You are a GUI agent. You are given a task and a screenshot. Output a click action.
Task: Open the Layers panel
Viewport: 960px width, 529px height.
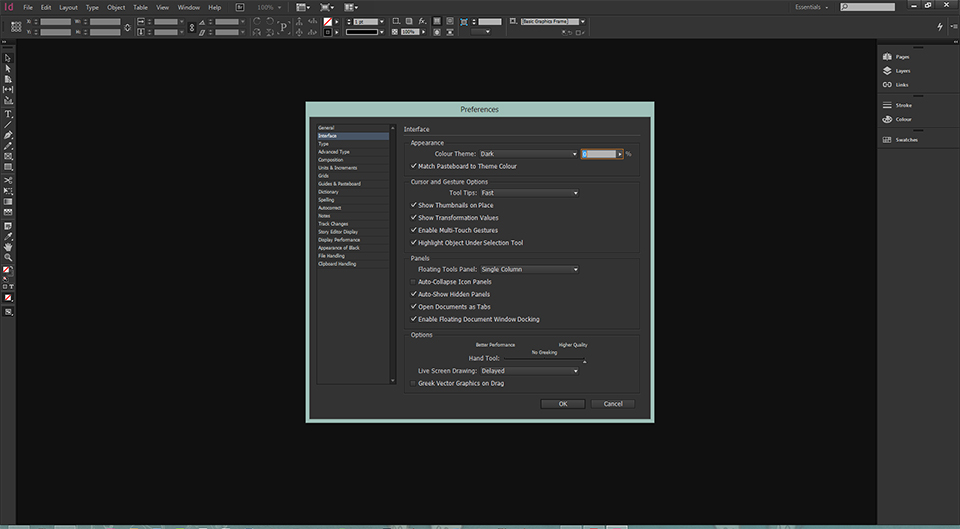point(896,71)
